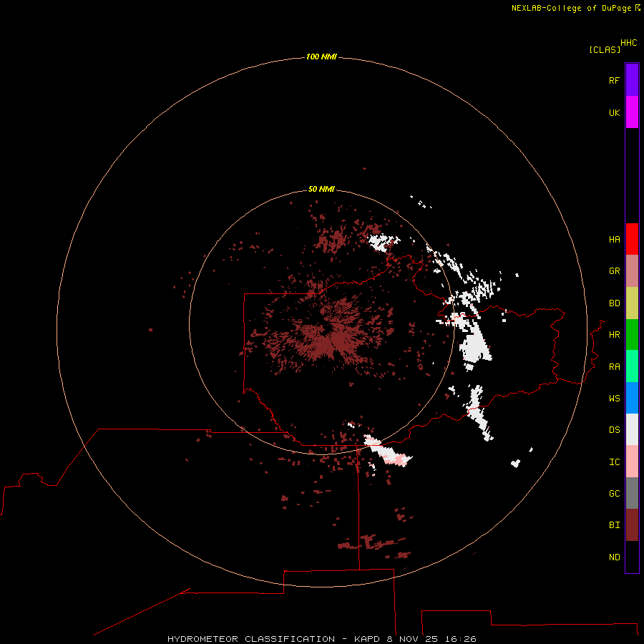Click the UK magenta legend swatch
The image size is (644, 644).
click(632, 112)
